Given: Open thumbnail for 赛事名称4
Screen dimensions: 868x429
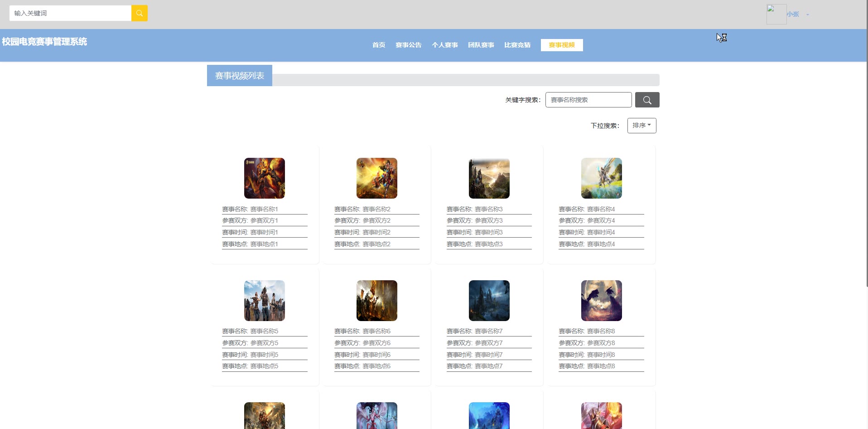Looking at the screenshot, I should click(x=602, y=178).
